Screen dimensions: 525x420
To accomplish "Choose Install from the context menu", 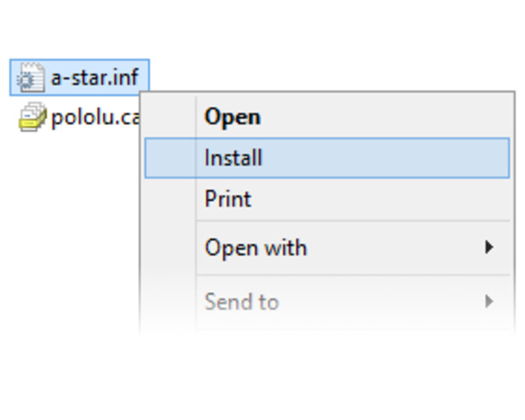I will click(x=234, y=158).
